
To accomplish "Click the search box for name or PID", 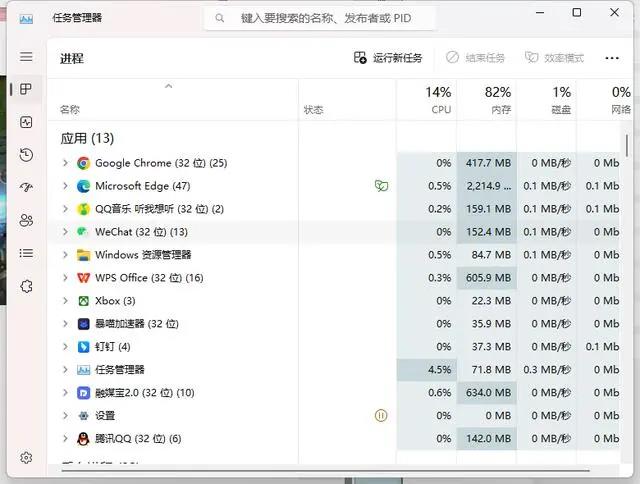I will click(320, 18).
